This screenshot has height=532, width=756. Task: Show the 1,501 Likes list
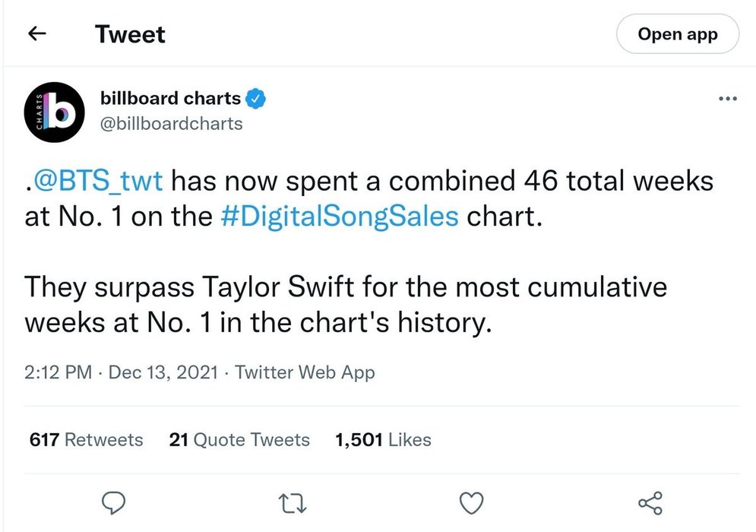coord(383,440)
